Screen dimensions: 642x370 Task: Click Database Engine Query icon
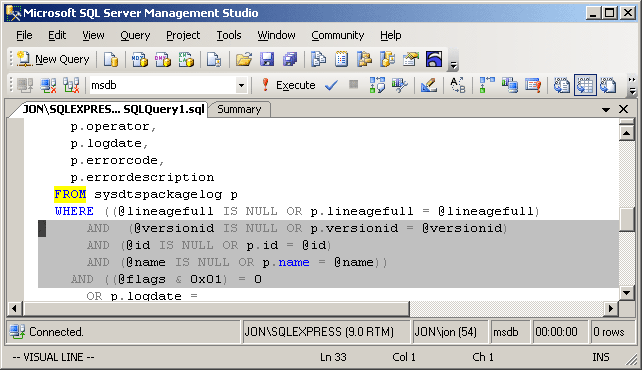(x=111, y=59)
